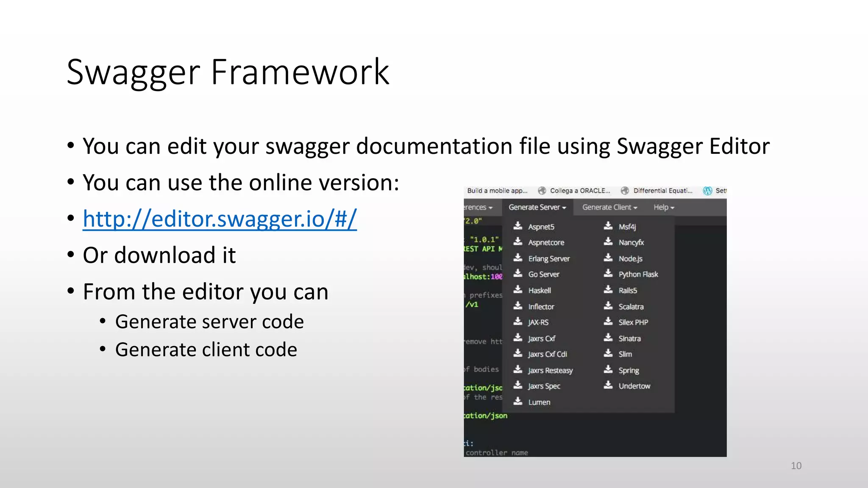Select Go Server menu entry
Image resolution: width=868 pixels, height=488 pixels.
coord(544,274)
